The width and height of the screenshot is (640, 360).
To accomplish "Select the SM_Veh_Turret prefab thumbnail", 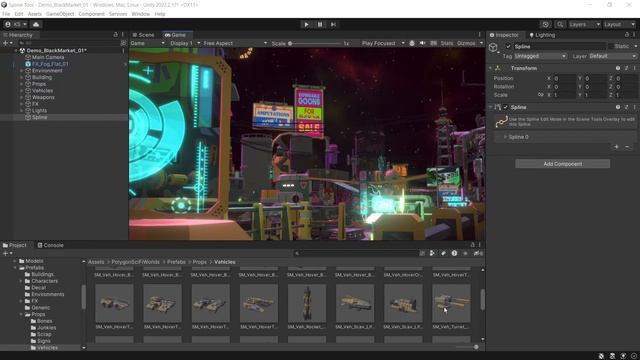I will (451, 304).
